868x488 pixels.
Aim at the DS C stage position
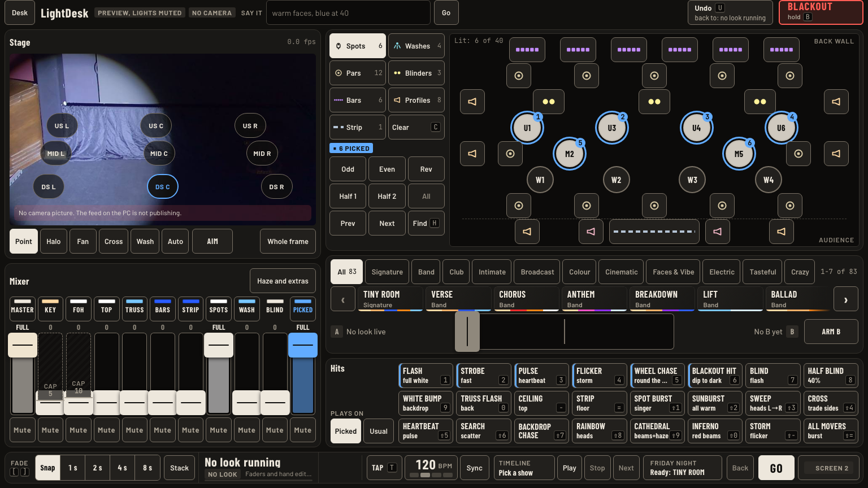(x=163, y=186)
